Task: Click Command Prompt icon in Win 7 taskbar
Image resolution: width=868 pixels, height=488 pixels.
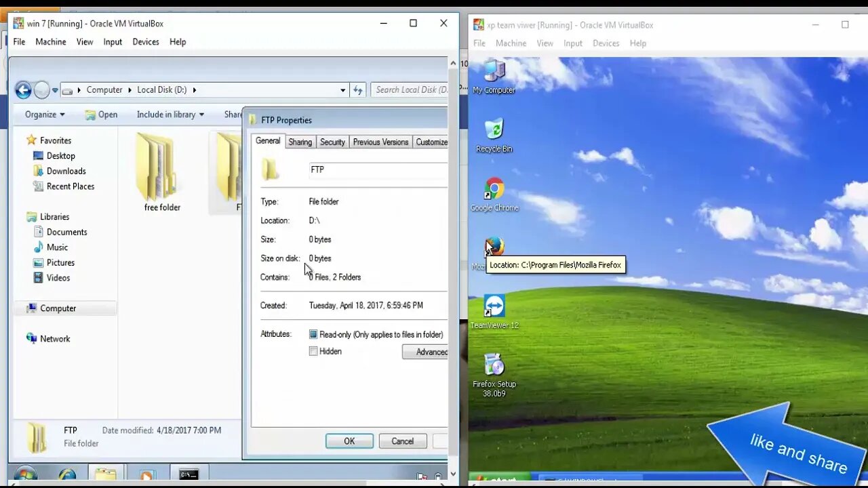Action: tap(189, 475)
